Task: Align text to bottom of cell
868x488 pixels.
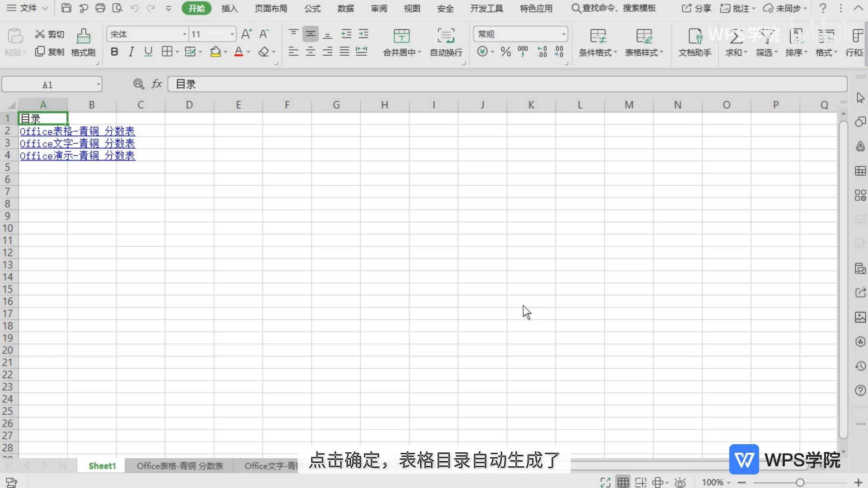Action: (x=328, y=34)
